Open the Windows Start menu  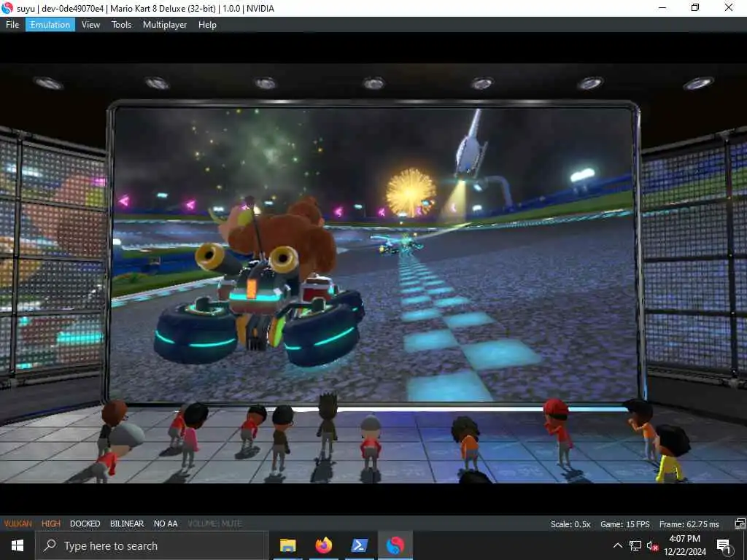[18, 545]
